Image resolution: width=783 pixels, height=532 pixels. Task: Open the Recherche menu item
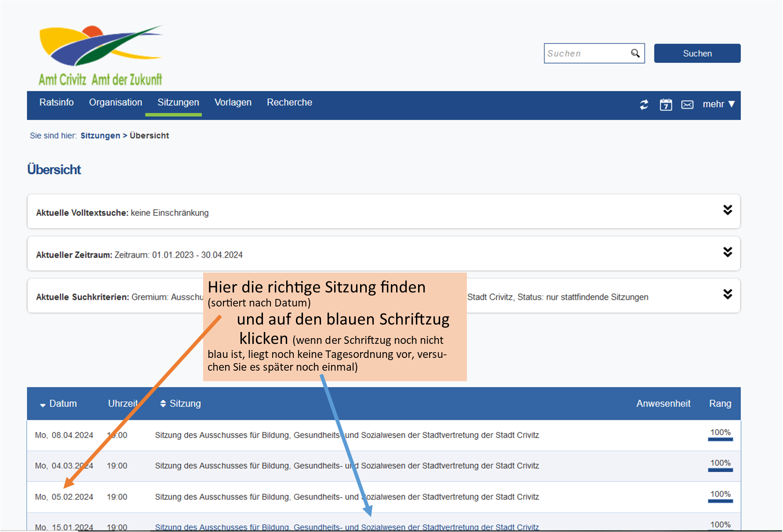tap(289, 102)
